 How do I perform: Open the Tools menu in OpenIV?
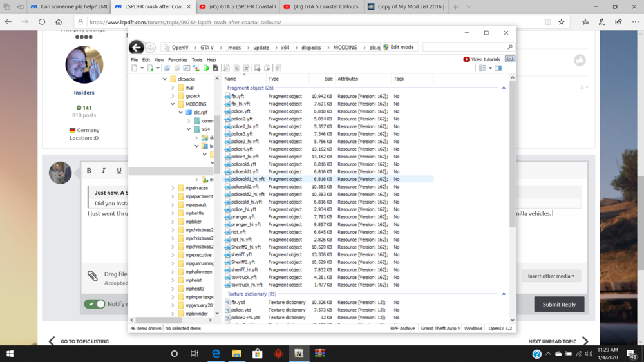point(197,59)
